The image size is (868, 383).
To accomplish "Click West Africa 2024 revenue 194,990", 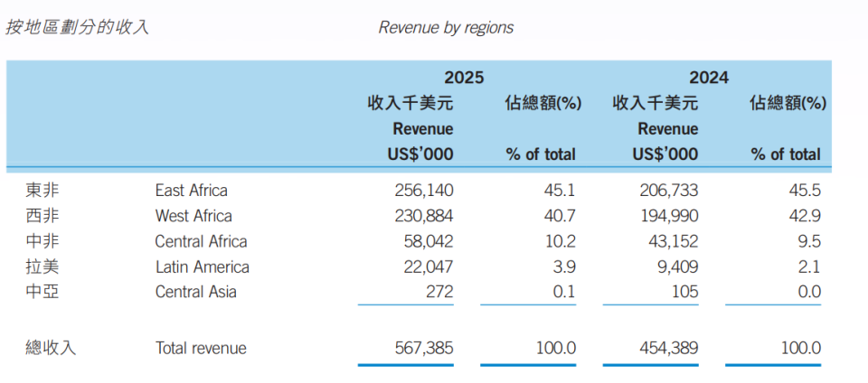I will coord(668,216).
